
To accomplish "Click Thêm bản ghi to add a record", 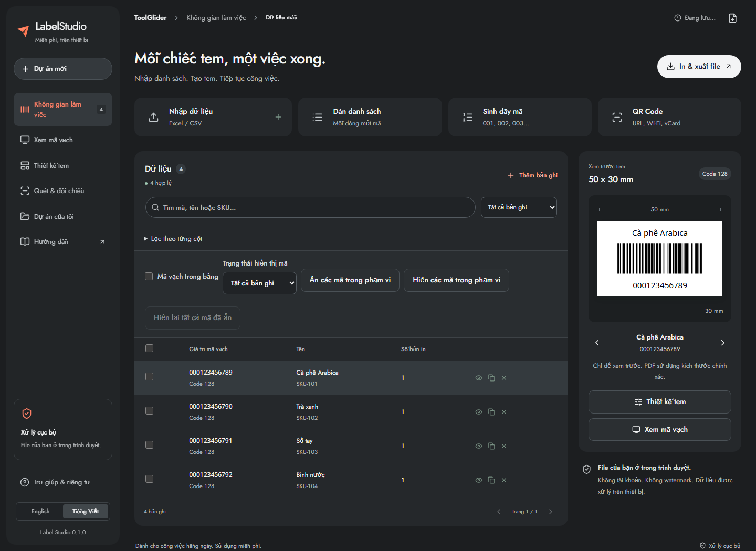I will coord(532,175).
